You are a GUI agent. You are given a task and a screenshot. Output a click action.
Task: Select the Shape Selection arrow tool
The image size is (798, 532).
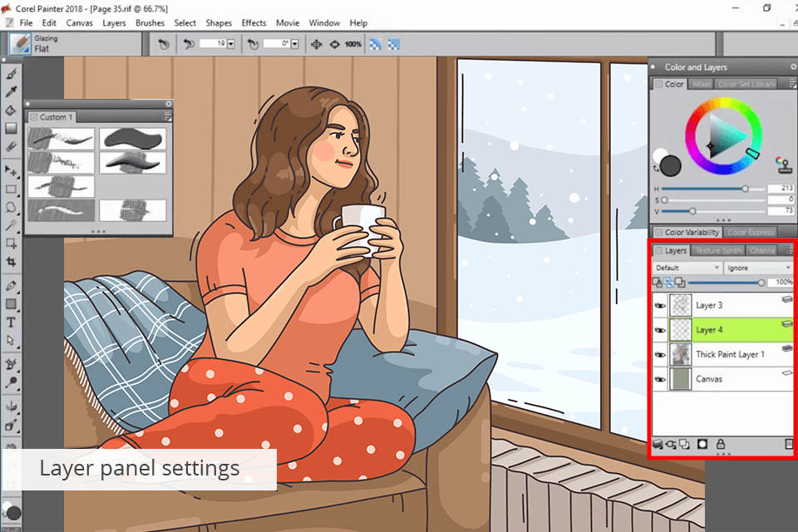coord(11,341)
